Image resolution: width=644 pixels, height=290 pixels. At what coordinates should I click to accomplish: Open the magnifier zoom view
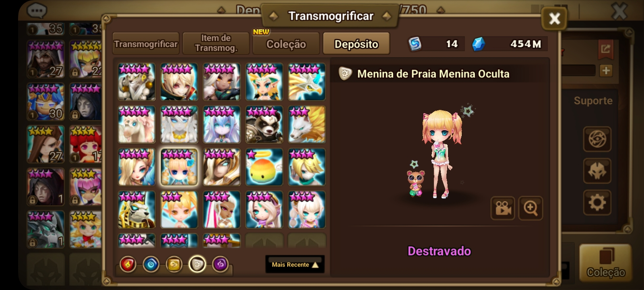tap(530, 208)
